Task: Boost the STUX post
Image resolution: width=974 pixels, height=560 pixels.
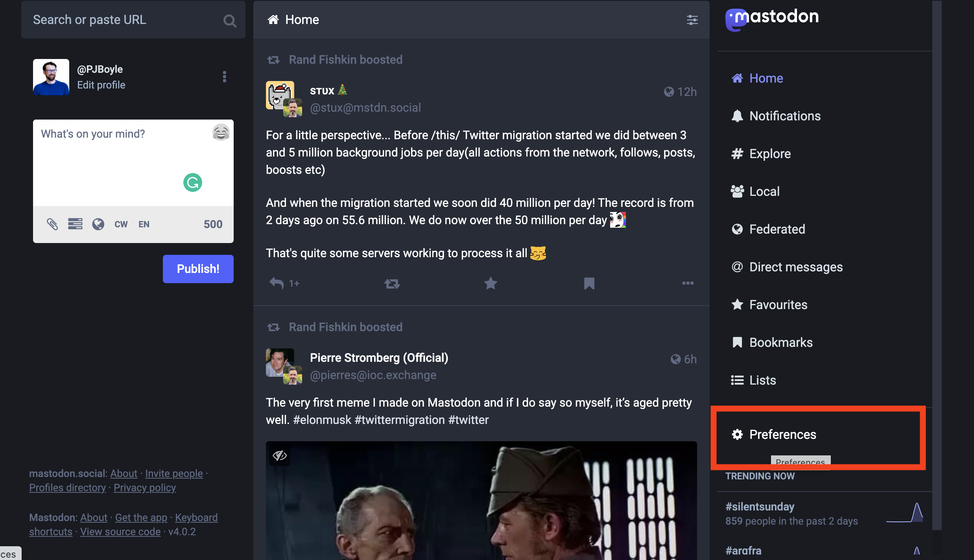Action: (392, 284)
